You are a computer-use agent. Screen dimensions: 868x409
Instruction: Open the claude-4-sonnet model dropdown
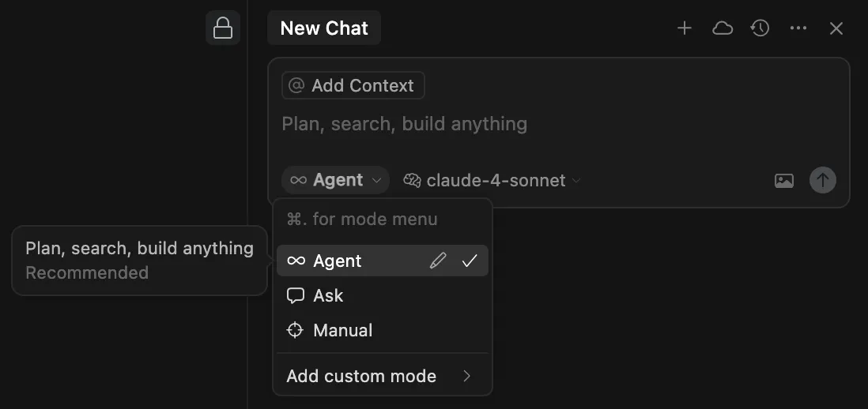(492, 180)
